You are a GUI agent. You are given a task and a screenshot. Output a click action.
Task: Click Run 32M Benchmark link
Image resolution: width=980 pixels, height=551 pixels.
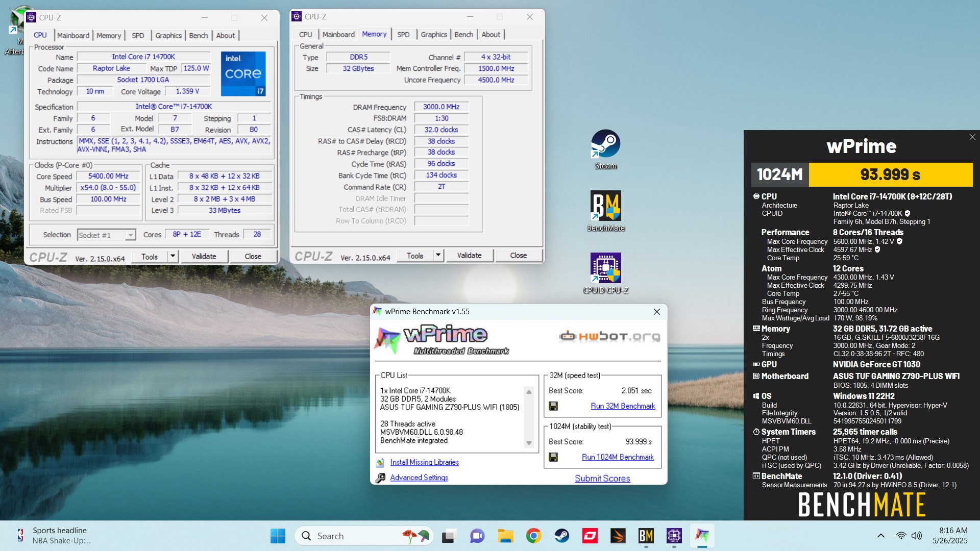click(x=623, y=406)
